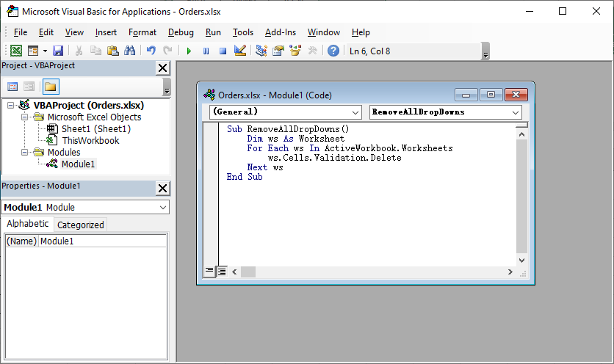
Task: Click the Cut scissors icon
Action: pos(79,51)
